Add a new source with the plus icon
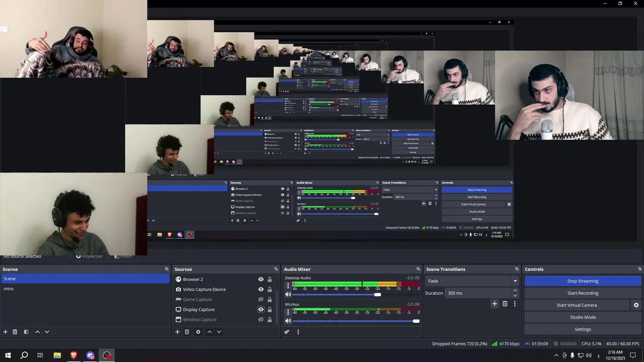 [177, 332]
